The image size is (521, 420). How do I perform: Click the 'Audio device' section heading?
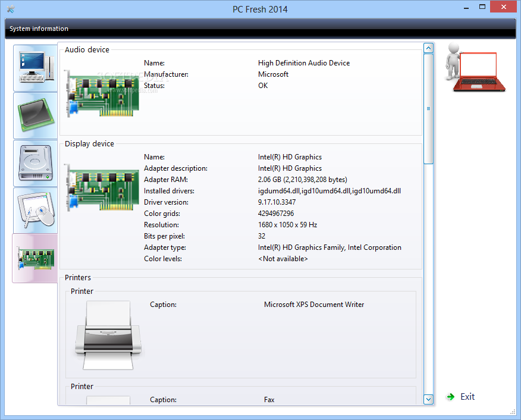pyautogui.click(x=87, y=50)
